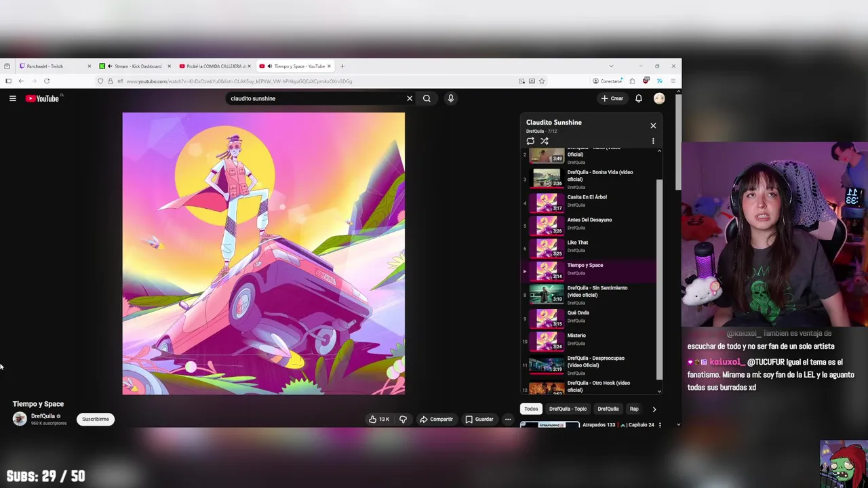Viewport: 868px width, 488px height.
Task: Open DrefQuila channel name link
Action: pyautogui.click(x=43, y=416)
